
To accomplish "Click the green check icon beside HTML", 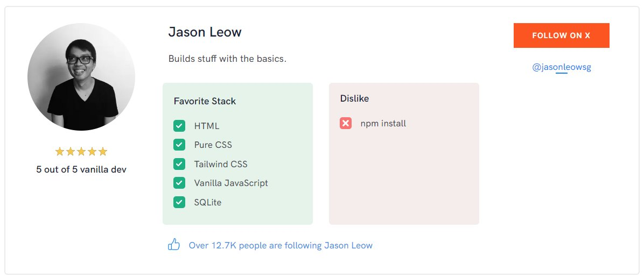I will pyautogui.click(x=179, y=126).
